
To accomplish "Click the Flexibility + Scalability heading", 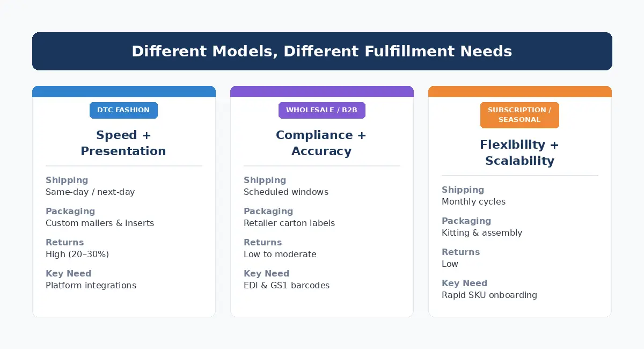I will 519,152.
